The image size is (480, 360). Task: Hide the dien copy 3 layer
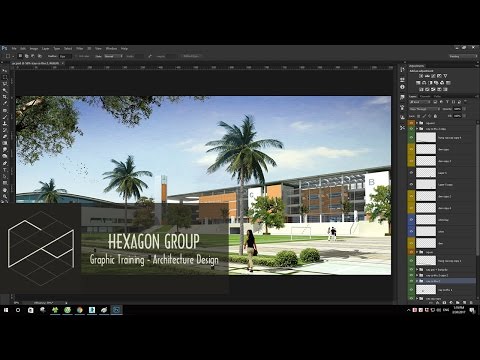(411, 161)
